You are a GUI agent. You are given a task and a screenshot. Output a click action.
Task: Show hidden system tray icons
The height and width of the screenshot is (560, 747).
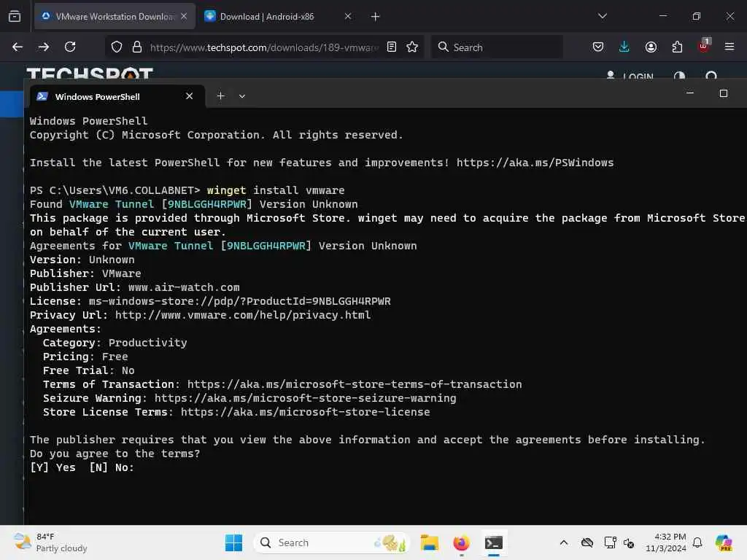coord(564,542)
